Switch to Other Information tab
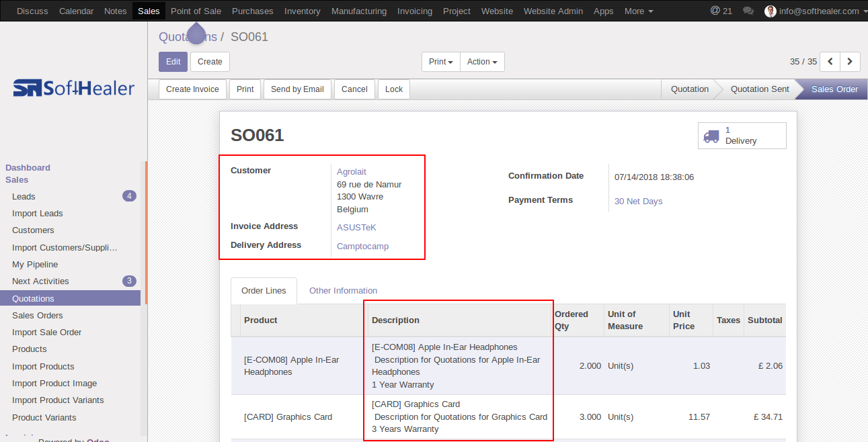Viewport: 868px width, 442px height. [343, 290]
